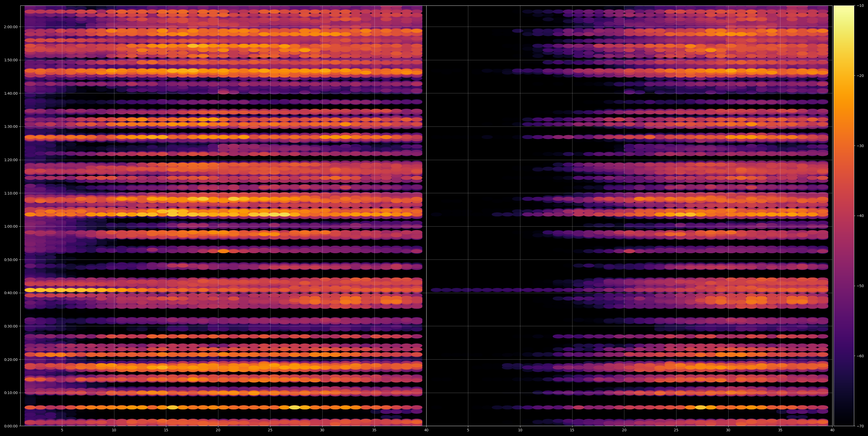Select x-axis label 30 under left heatmap
The width and height of the screenshot is (868, 436).
(x=322, y=430)
